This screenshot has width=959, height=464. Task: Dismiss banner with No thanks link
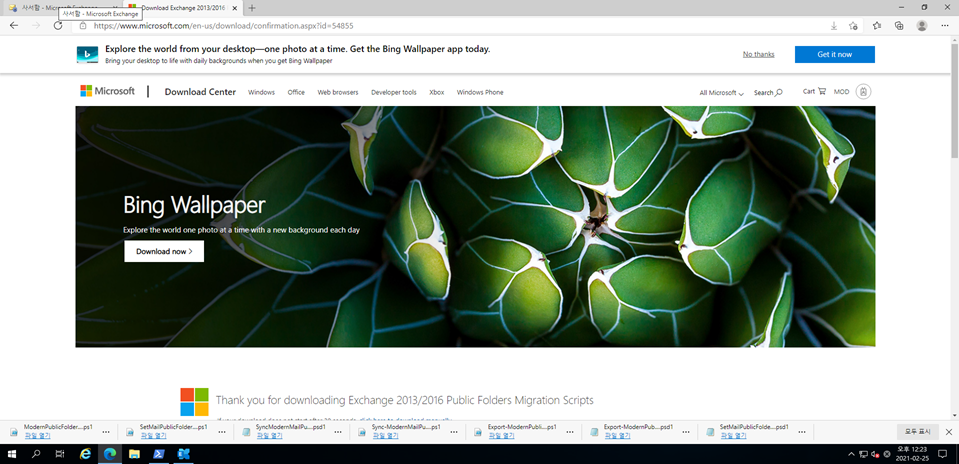pyautogui.click(x=758, y=54)
